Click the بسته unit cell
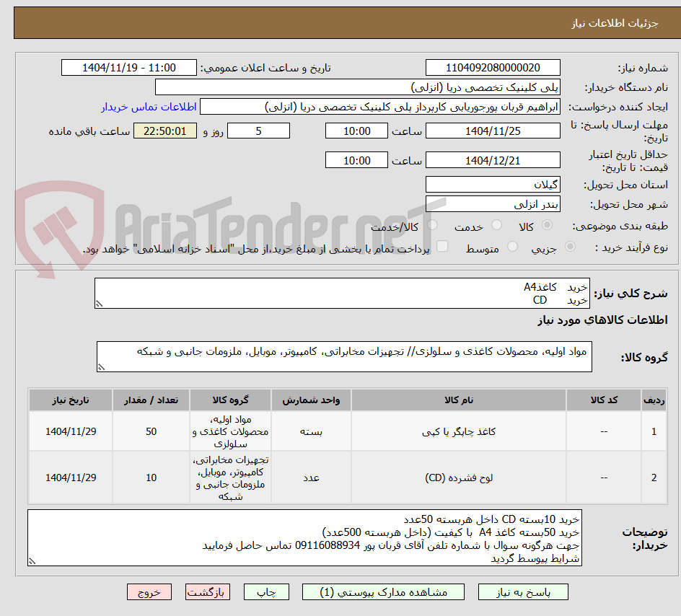This screenshot has width=681, height=616. tap(311, 431)
